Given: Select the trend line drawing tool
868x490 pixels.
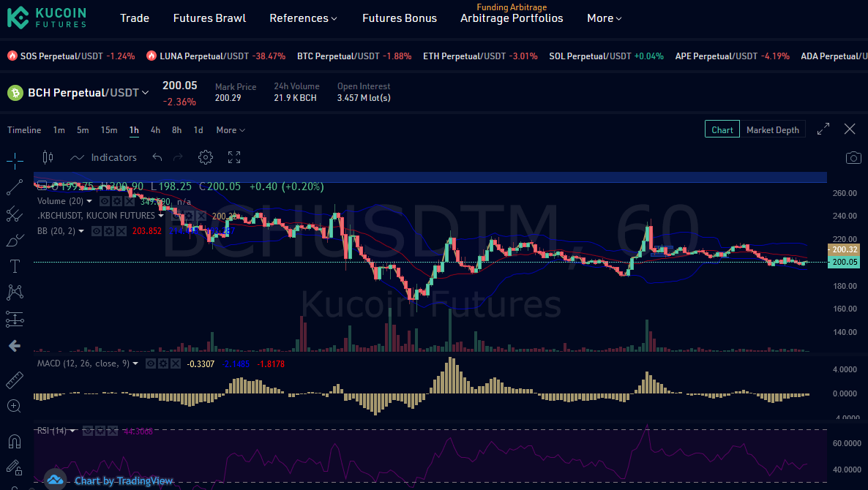Looking at the screenshot, I should [15, 187].
